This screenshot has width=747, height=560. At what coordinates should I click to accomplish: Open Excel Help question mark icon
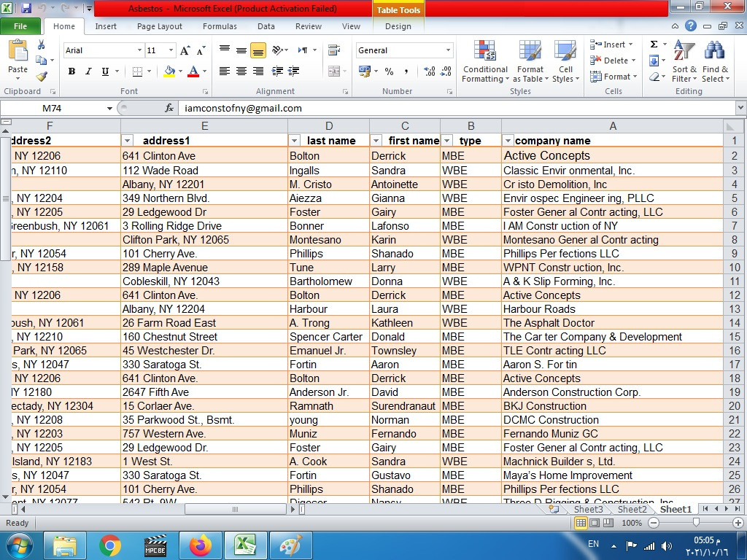(x=691, y=26)
